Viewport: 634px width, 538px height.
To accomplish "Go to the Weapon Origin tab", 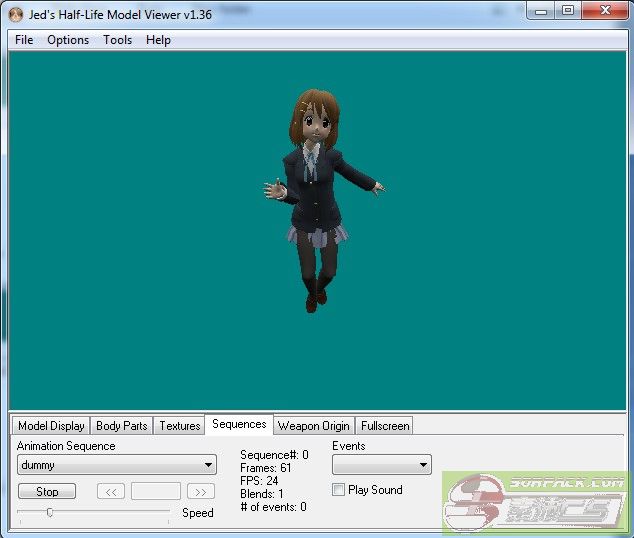I will 313,426.
